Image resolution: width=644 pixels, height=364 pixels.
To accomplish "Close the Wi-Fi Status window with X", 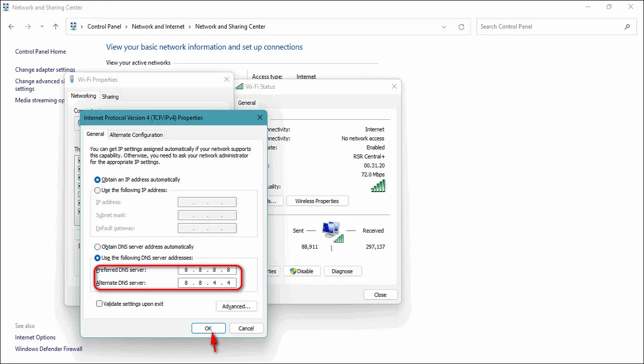I will pos(394,86).
